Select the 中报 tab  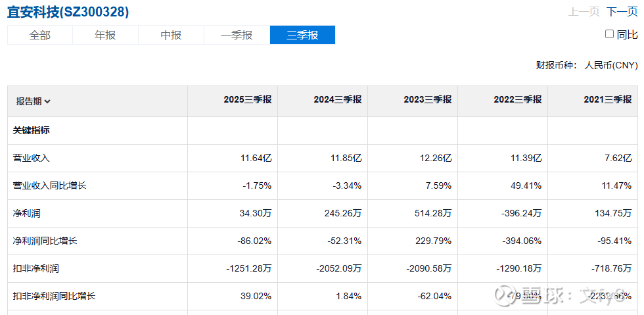coord(171,36)
